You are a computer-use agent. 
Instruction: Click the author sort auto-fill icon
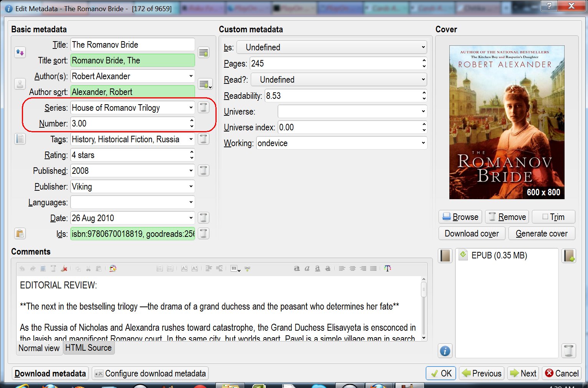pyautogui.click(x=205, y=84)
